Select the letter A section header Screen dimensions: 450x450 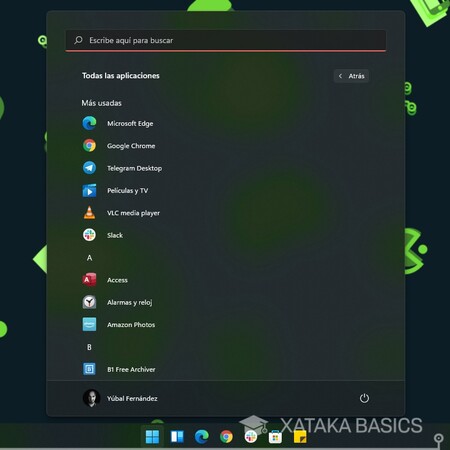pyautogui.click(x=89, y=258)
